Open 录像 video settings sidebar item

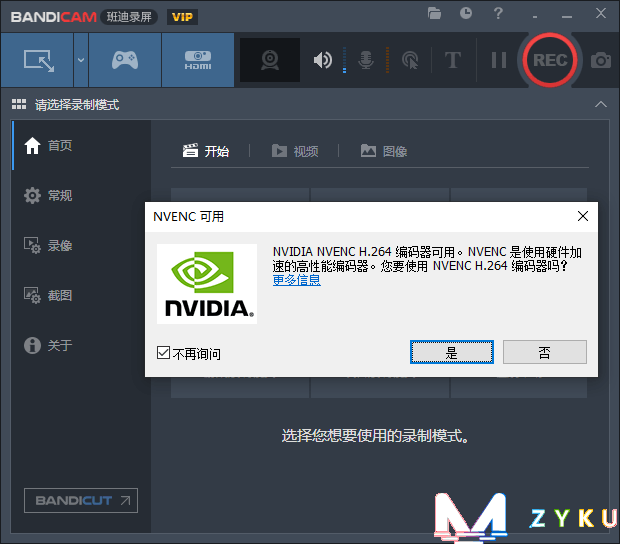pos(81,245)
